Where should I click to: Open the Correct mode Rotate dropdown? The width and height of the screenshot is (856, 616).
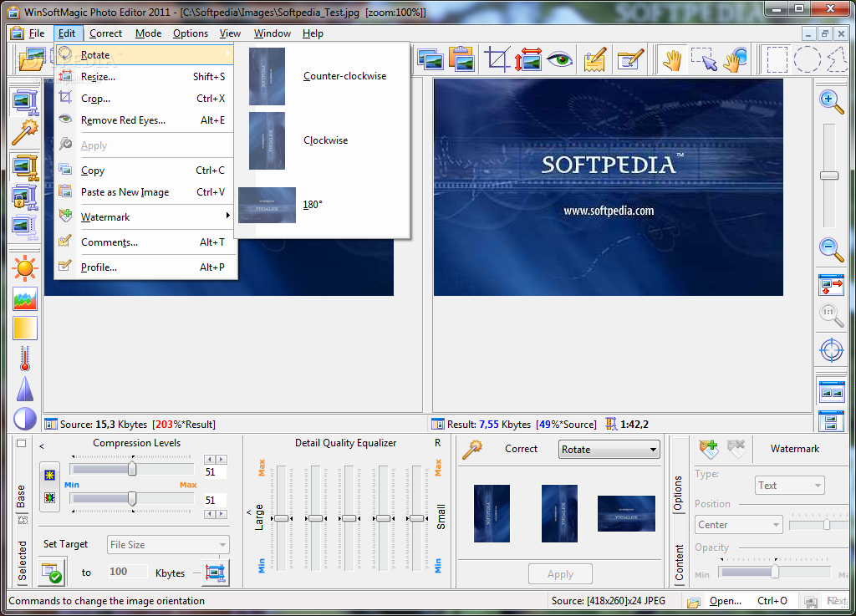tap(609, 450)
